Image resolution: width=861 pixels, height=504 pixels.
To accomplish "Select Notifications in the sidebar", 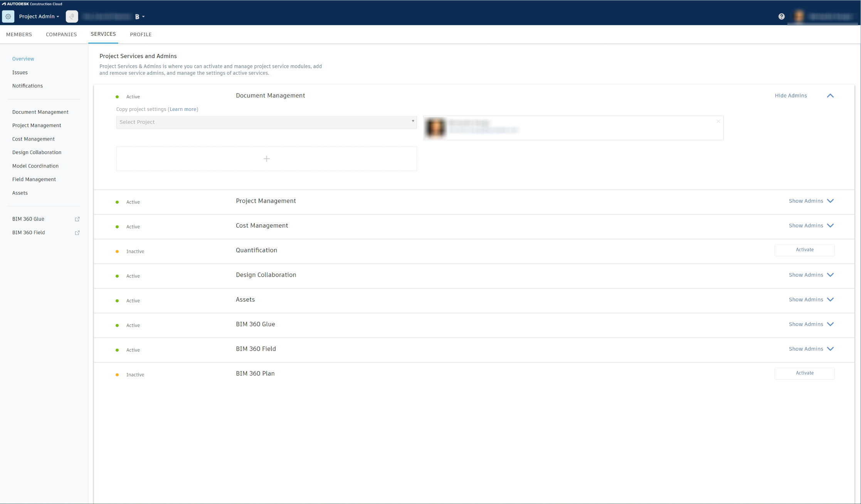I will point(27,86).
